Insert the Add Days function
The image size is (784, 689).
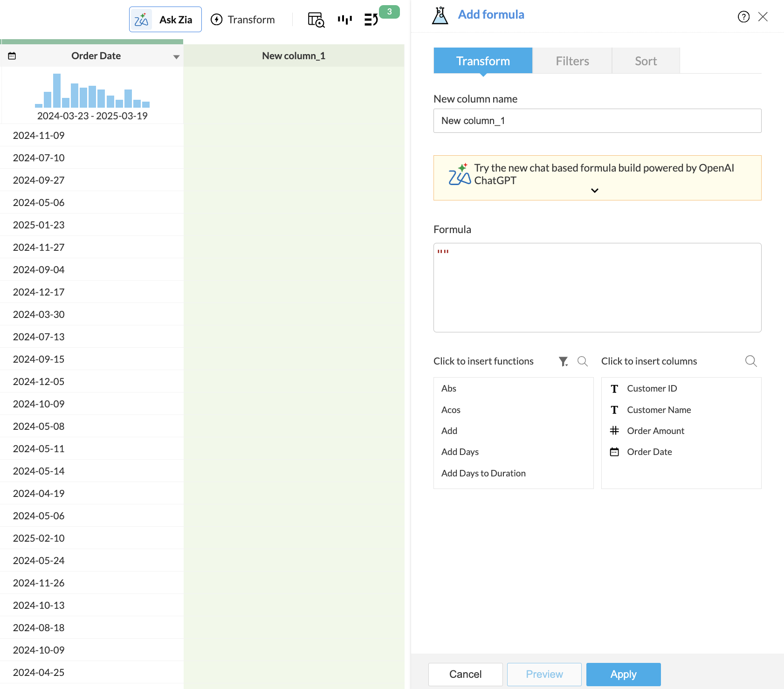(460, 452)
